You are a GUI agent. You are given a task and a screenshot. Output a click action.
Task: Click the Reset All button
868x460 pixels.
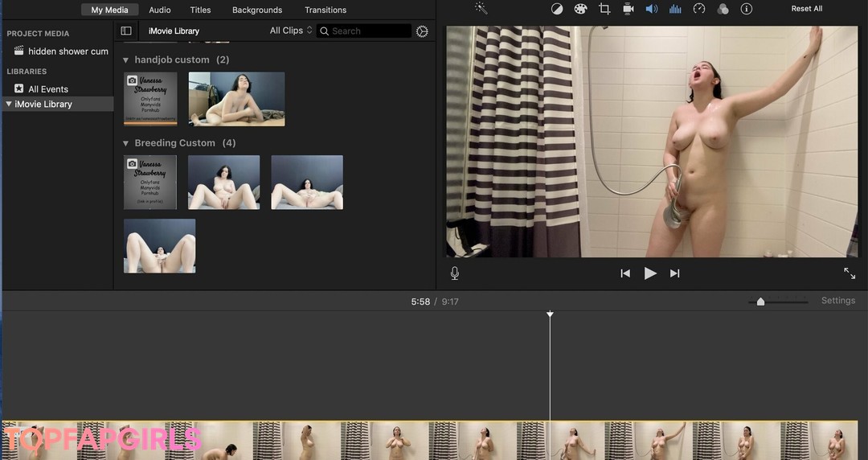[x=806, y=9]
